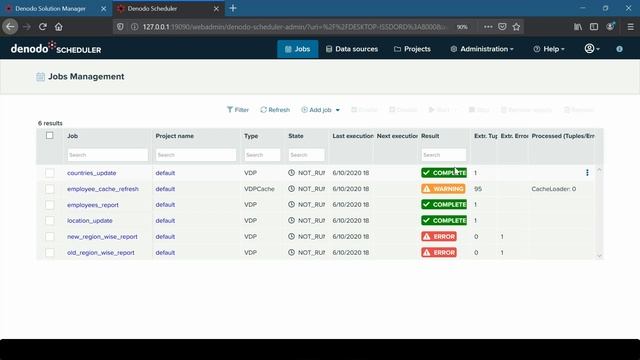Select the employees_report job checkbox

click(50, 205)
